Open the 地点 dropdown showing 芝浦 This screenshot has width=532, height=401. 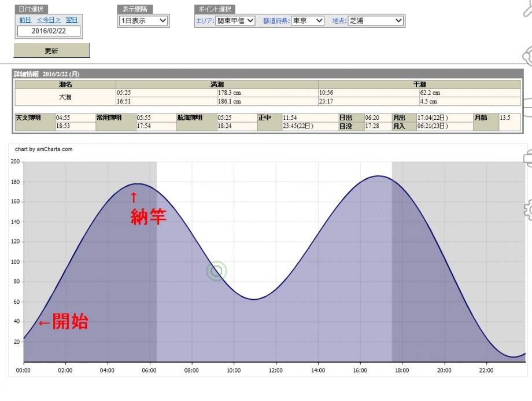(376, 21)
